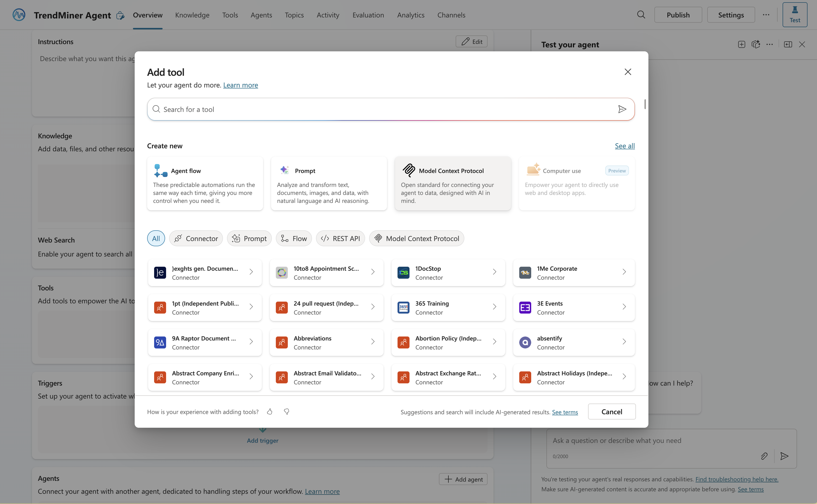The image size is (817, 504).
Task: Start a new conversation in the test panel
Action: (x=742, y=44)
